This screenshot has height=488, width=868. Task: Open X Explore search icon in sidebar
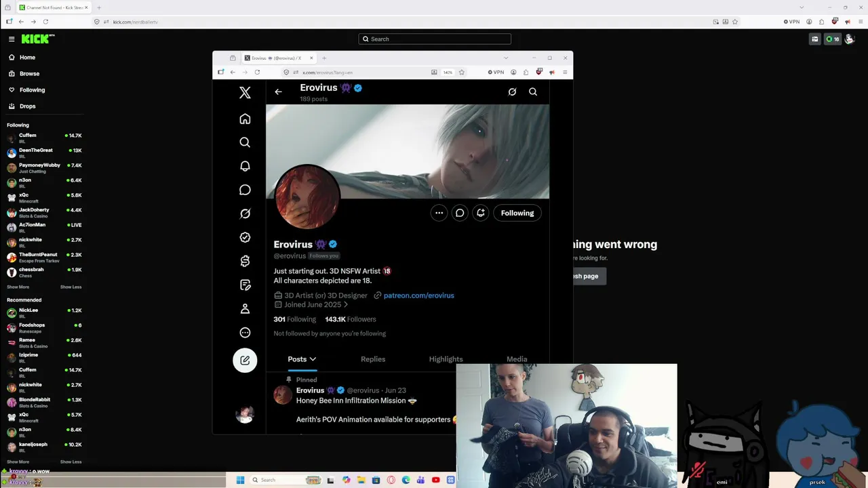[245, 142]
